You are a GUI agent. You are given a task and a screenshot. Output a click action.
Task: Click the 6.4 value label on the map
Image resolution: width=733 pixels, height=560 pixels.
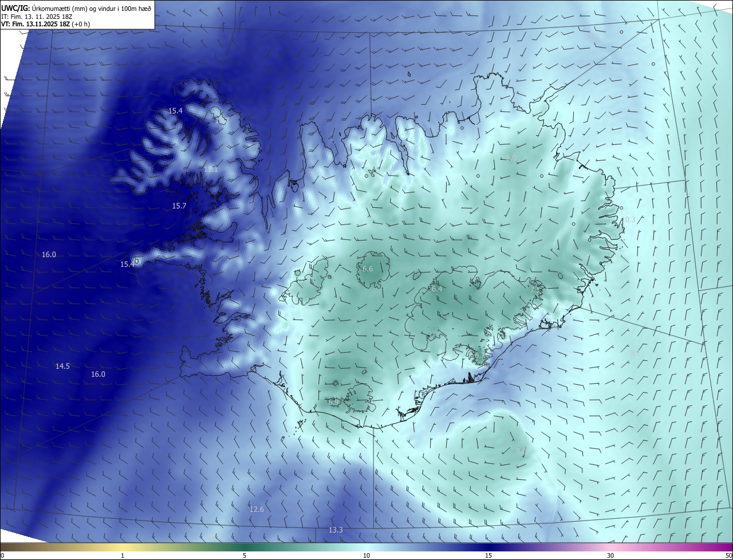(436, 289)
